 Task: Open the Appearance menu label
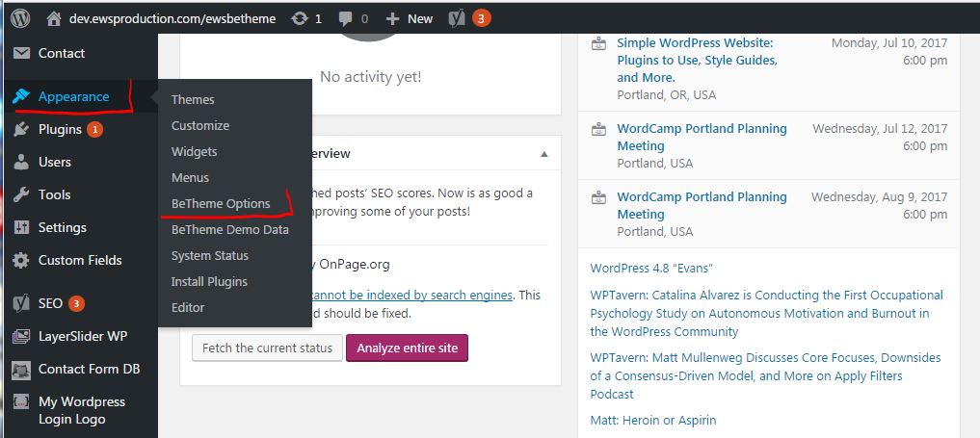coord(74,96)
